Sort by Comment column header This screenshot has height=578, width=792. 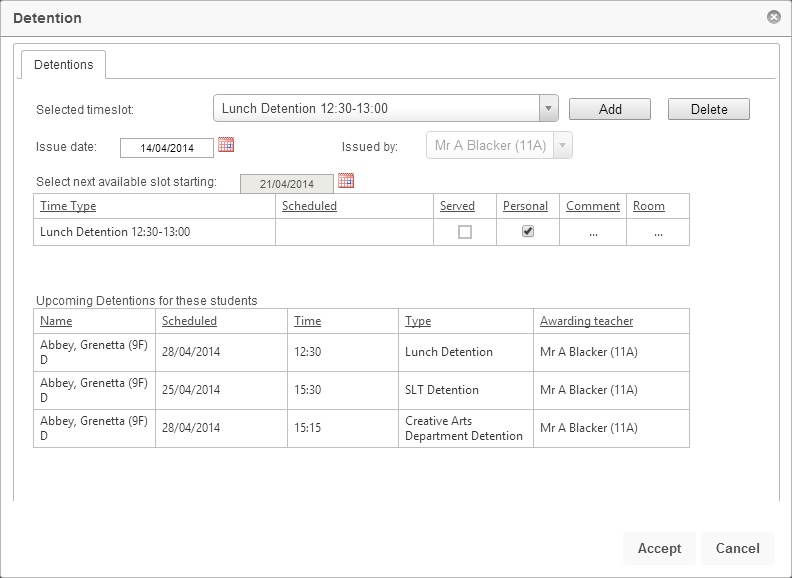click(x=593, y=206)
